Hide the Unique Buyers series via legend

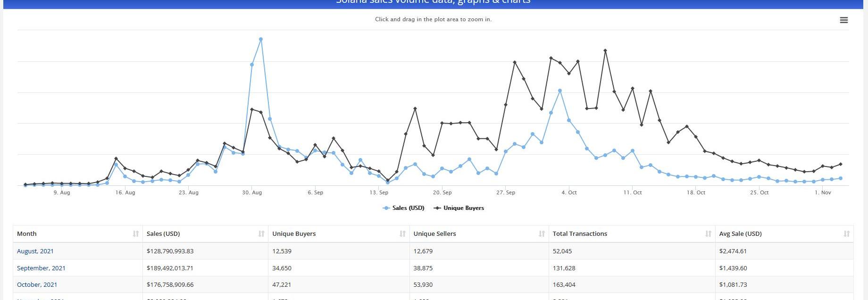click(459, 208)
